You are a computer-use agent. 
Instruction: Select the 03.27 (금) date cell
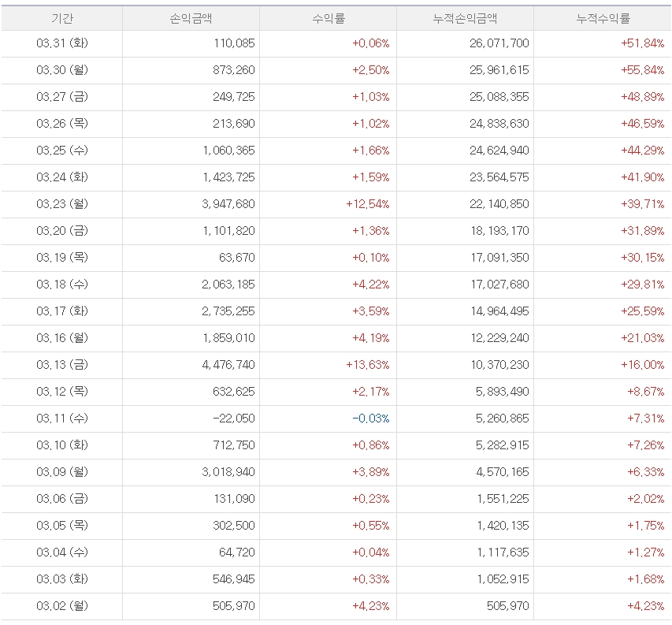(x=62, y=97)
